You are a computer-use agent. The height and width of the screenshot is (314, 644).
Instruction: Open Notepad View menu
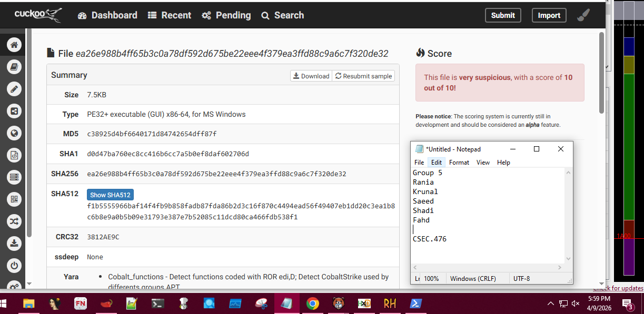(x=483, y=163)
